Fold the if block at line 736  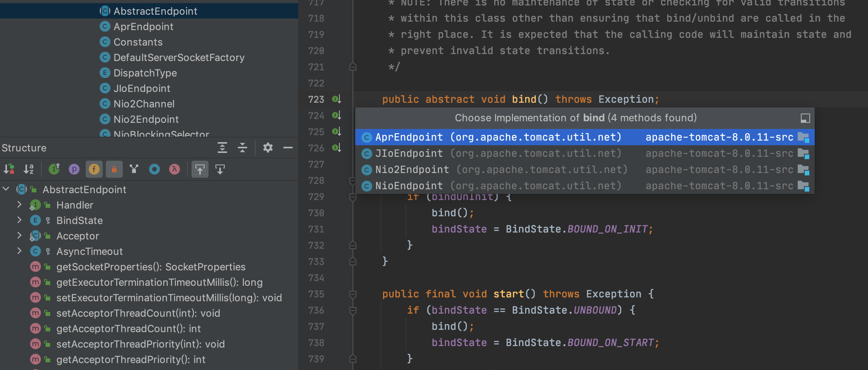pos(353,311)
